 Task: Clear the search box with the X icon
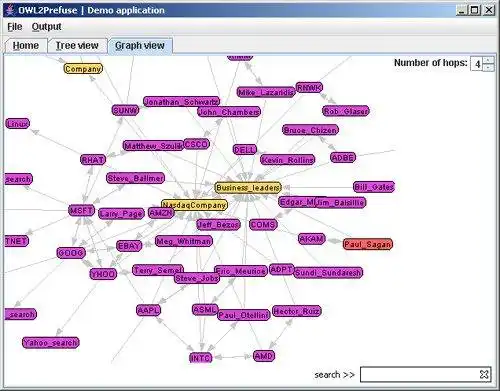coord(484,374)
